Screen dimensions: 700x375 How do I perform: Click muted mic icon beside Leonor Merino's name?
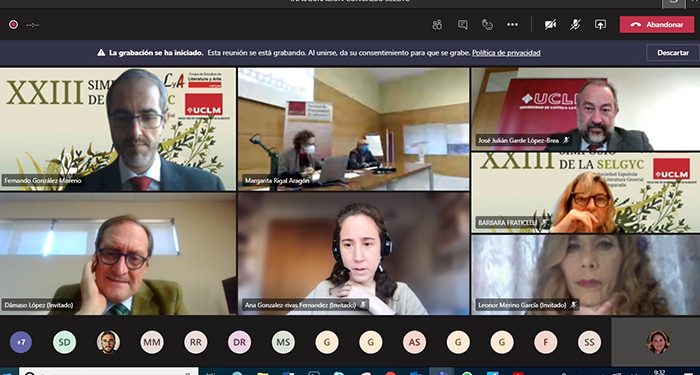[574, 305]
